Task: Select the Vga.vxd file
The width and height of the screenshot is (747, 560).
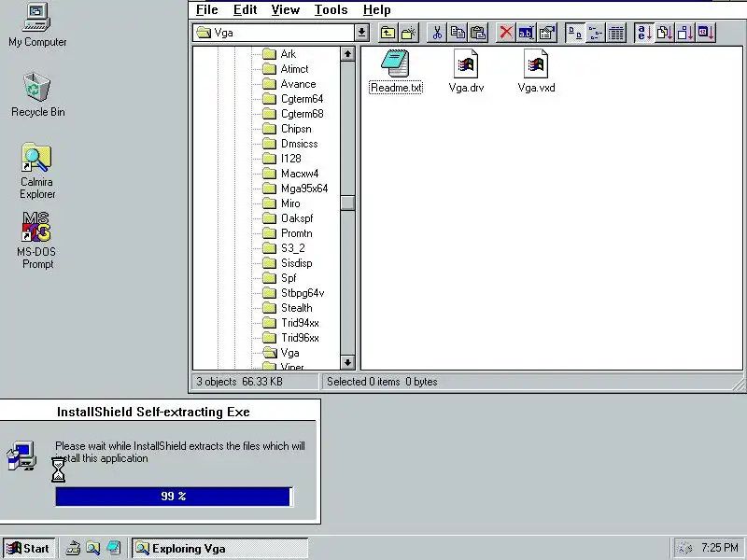Action: (x=536, y=71)
